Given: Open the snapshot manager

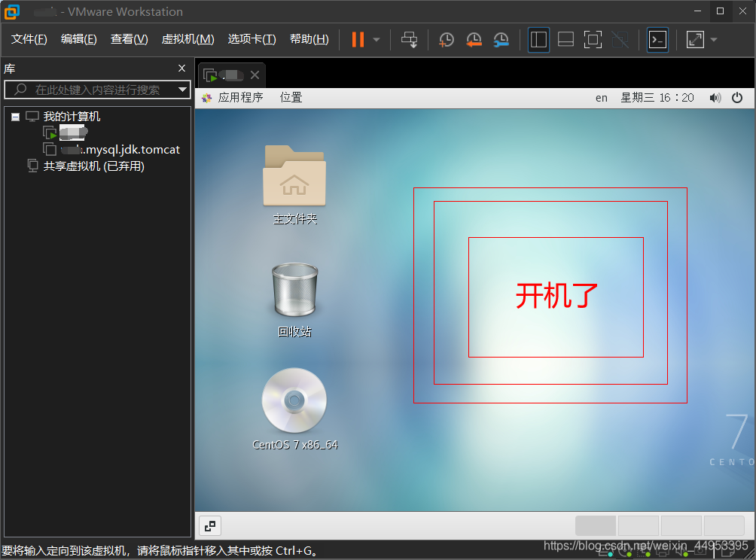Looking at the screenshot, I should 500,39.
